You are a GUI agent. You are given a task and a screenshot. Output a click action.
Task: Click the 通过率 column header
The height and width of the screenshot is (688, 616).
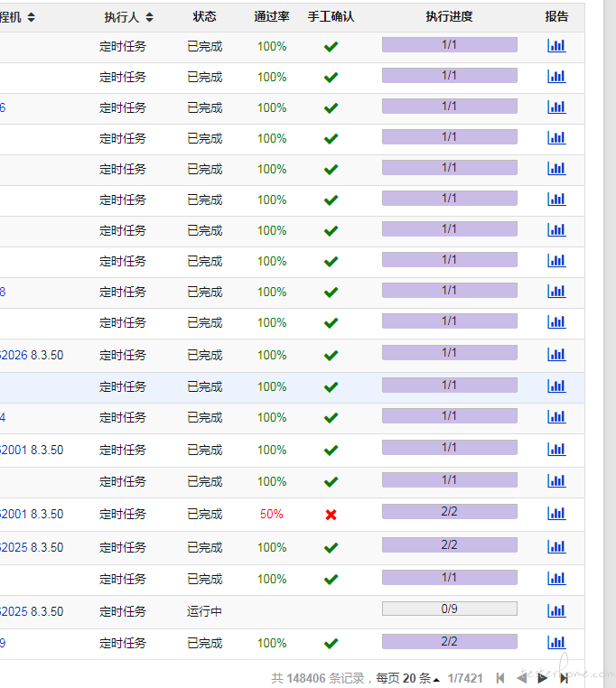pyautogui.click(x=272, y=16)
